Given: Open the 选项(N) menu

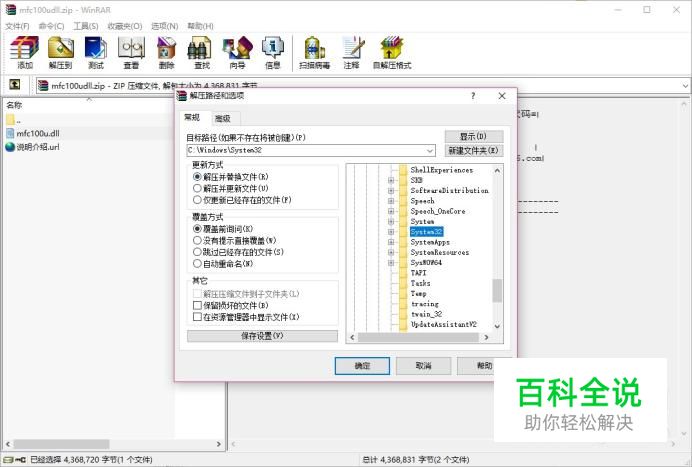Looking at the screenshot, I should 165,26.
